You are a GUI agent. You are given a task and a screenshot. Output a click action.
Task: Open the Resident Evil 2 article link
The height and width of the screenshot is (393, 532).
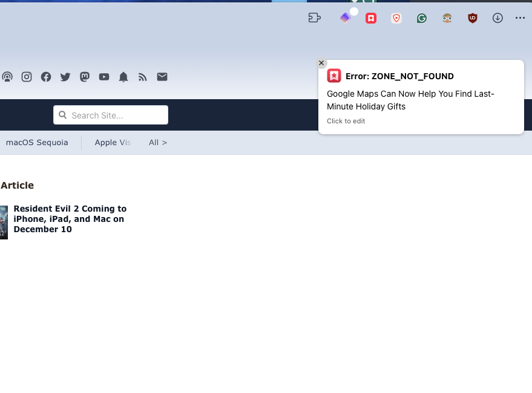tap(70, 219)
